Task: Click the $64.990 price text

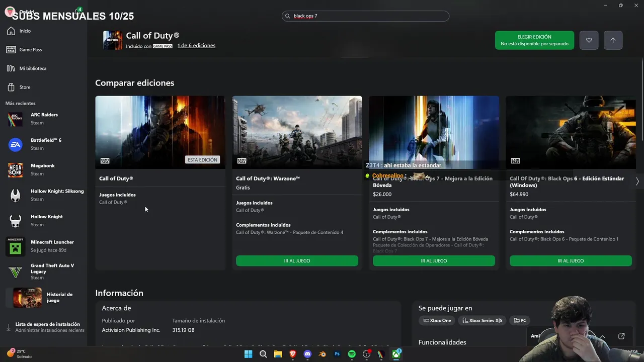Action: pyautogui.click(x=519, y=194)
